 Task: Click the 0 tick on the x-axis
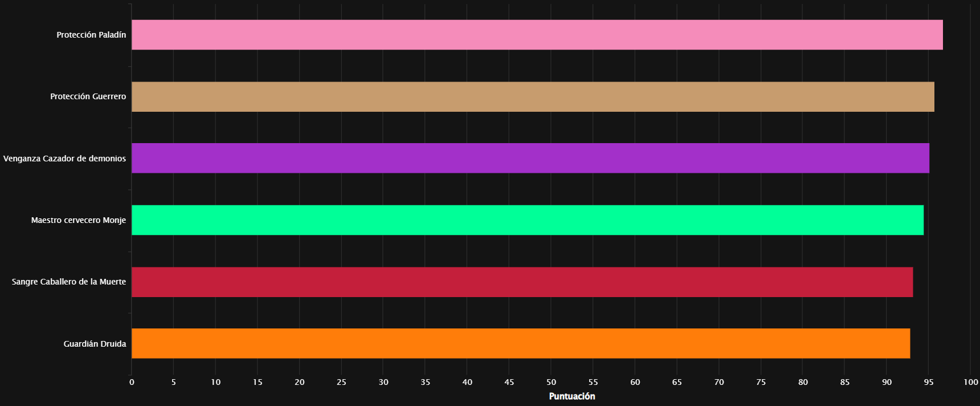pyautogui.click(x=132, y=382)
